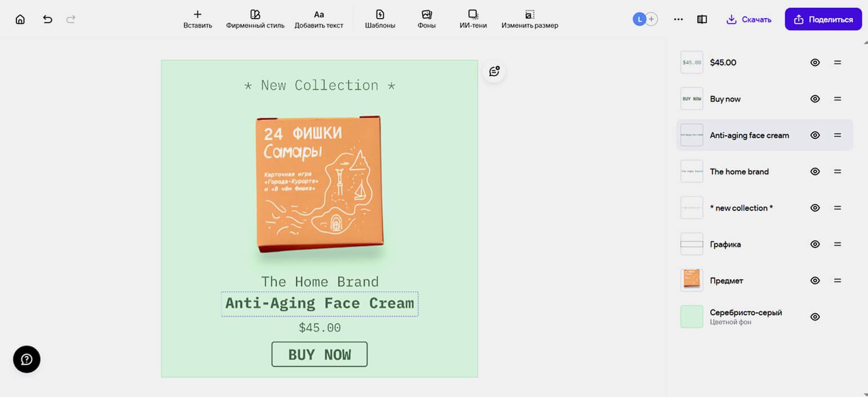Image resolution: width=868 pixels, height=397 pixels.
Task: Select the Добавить текст tool
Action: coord(318,19)
